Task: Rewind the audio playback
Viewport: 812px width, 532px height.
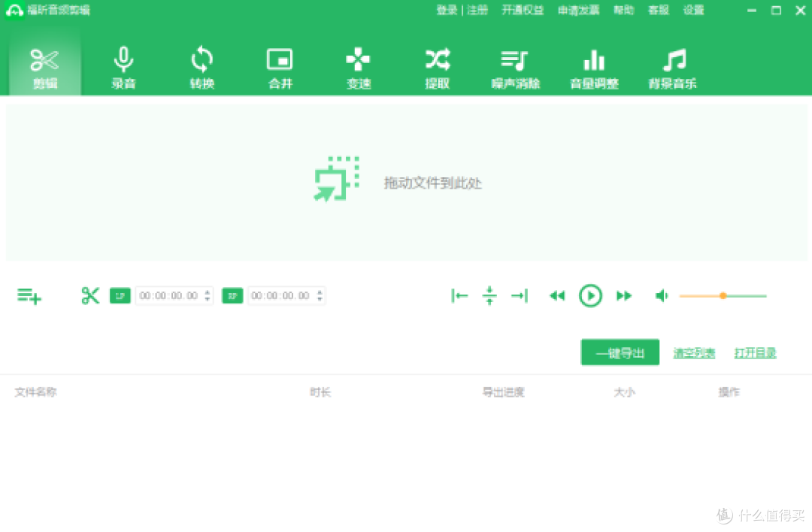Action: tap(557, 295)
